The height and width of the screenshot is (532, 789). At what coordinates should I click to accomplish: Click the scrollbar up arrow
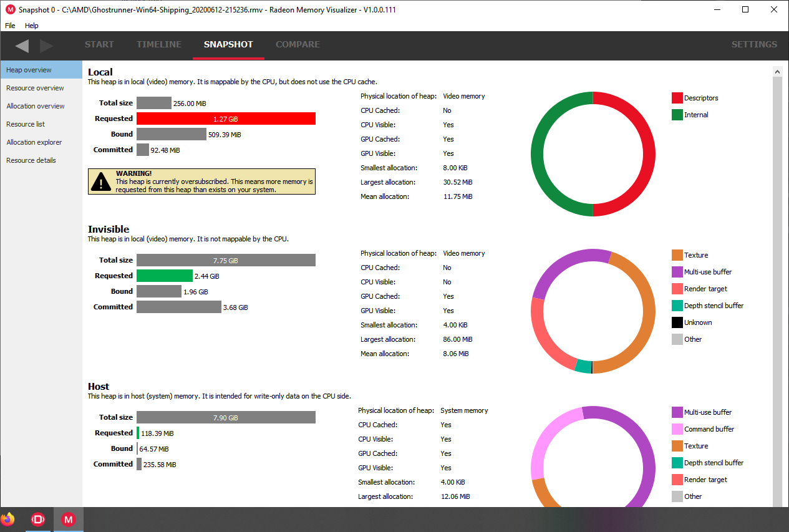[x=777, y=72]
